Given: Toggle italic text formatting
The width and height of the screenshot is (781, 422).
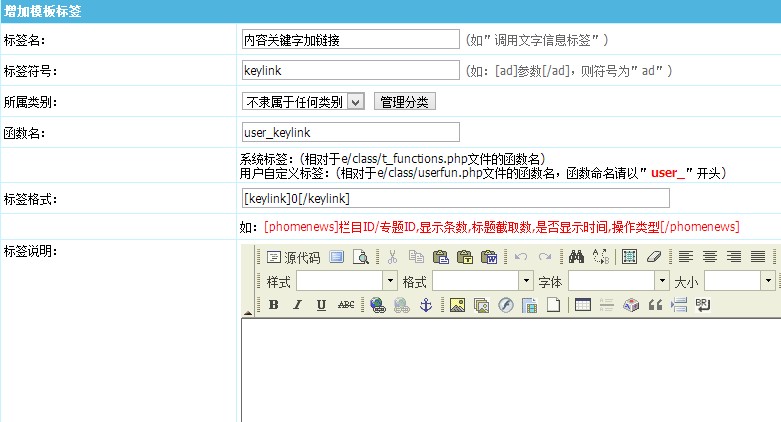Looking at the screenshot, I should point(297,305).
